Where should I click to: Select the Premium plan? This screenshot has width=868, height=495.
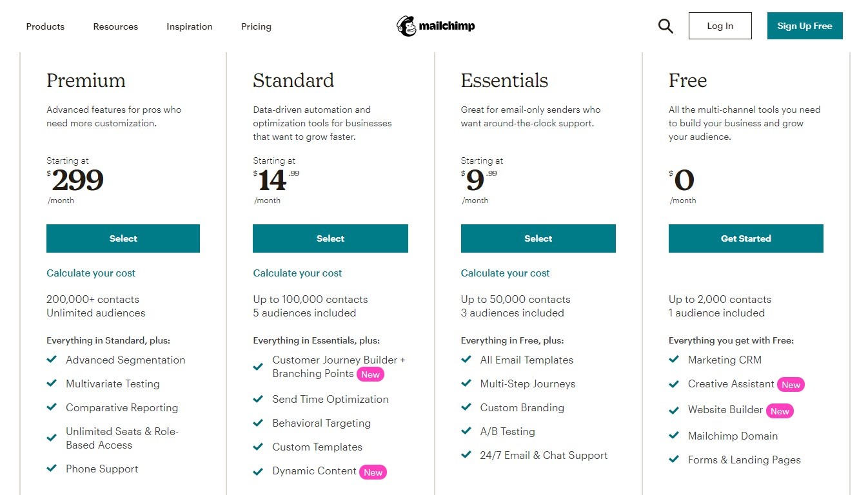coord(123,238)
